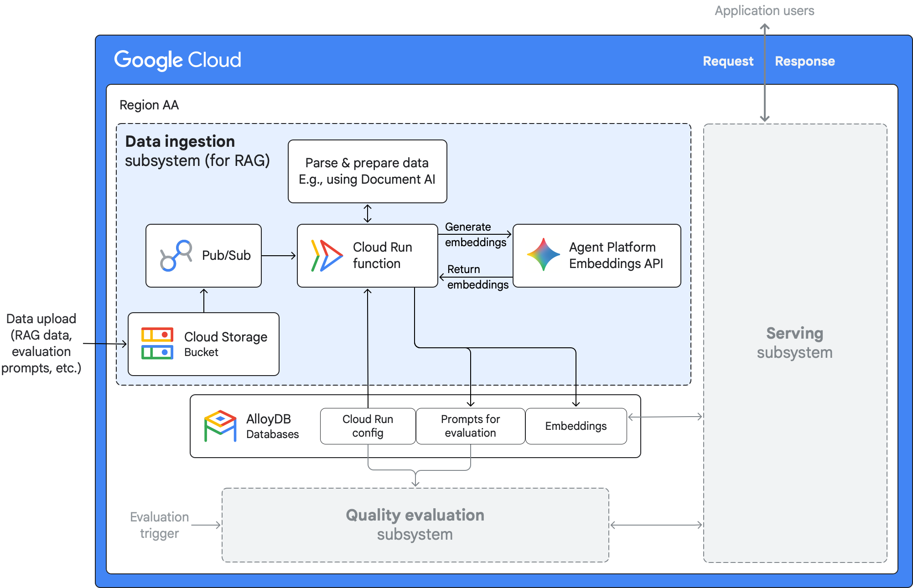Click the 'Return embeddings' arrow label
This screenshot has height=588, width=913.
tap(477, 277)
